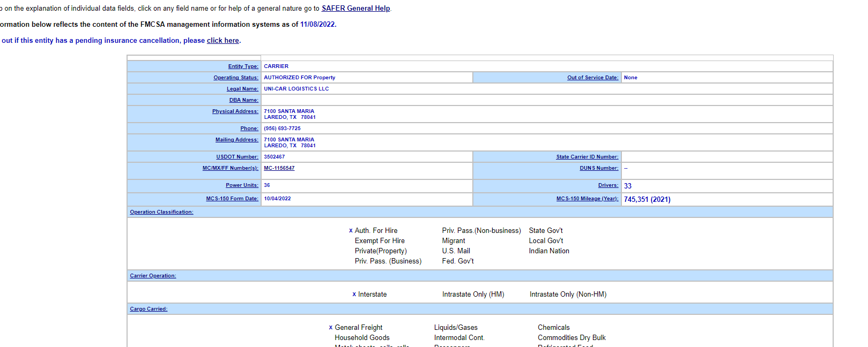Screen dimensions: 868x347
Task: Click the MCS-150 Form Date field name
Action: pyautogui.click(x=232, y=199)
